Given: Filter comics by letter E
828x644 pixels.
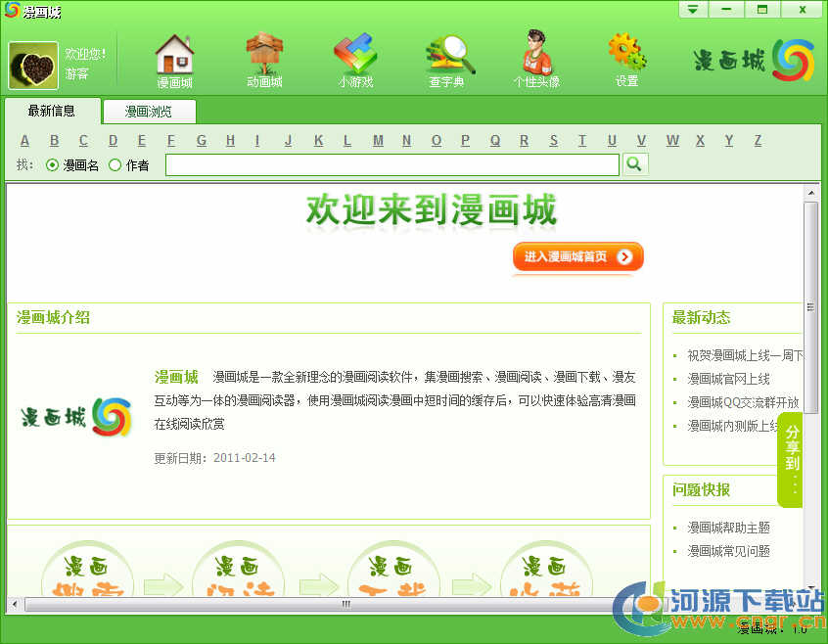Looking at the screenshot, I should click(142, 140).
